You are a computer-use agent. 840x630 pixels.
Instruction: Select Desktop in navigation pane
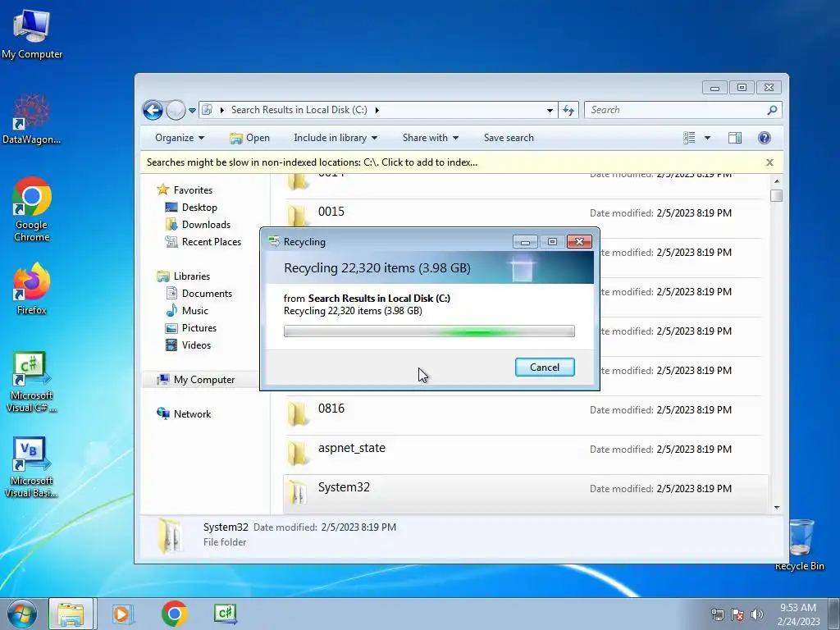point(192,208)
